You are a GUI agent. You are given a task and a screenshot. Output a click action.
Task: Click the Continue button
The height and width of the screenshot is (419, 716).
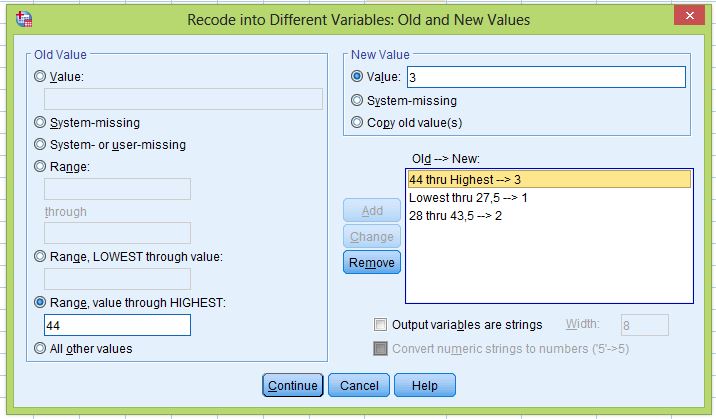click(292, 385)
